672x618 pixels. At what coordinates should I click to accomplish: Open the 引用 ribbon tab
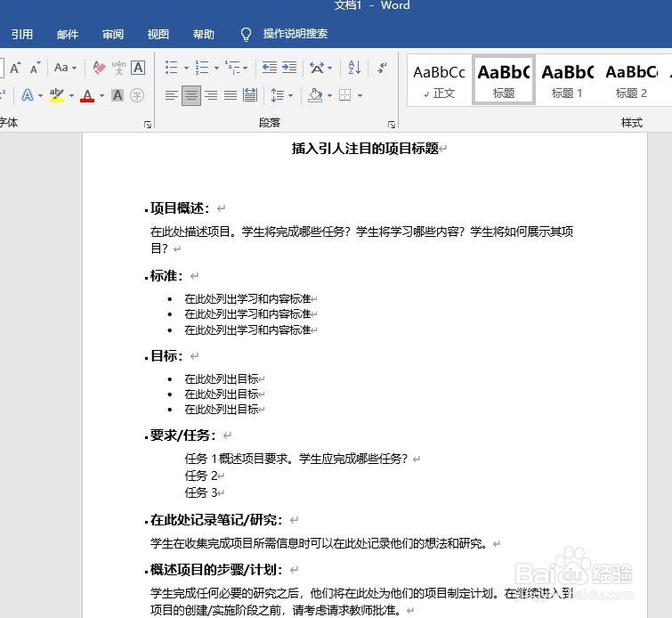22,34
